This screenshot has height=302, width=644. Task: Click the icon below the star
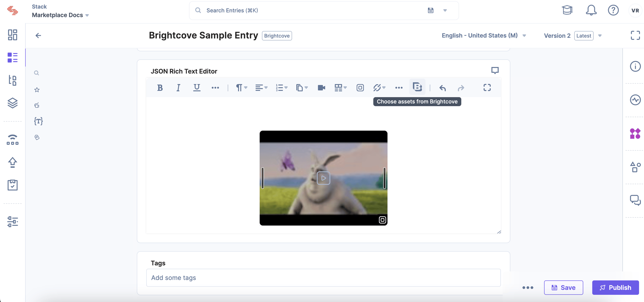pos(37,105)
